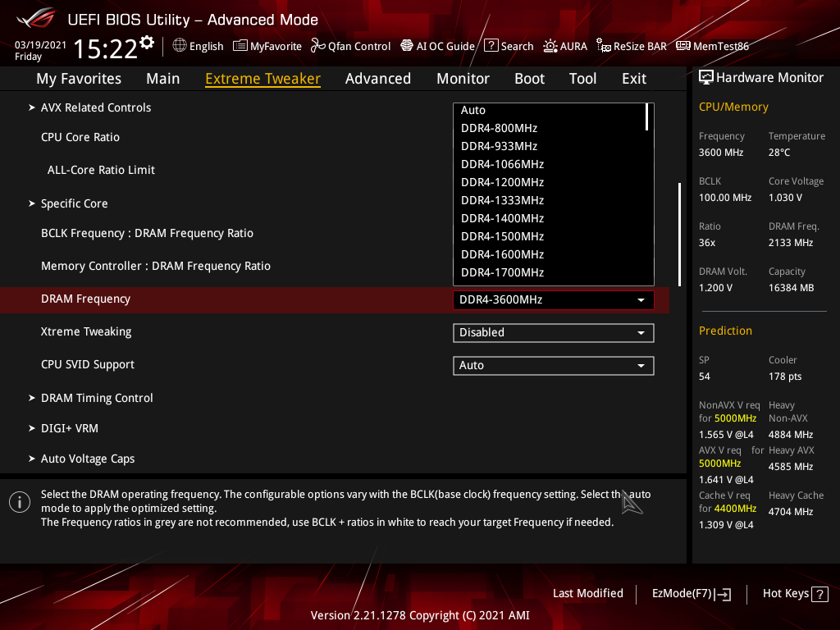
Task: Click the ROG logo
Action: [36, 19]
